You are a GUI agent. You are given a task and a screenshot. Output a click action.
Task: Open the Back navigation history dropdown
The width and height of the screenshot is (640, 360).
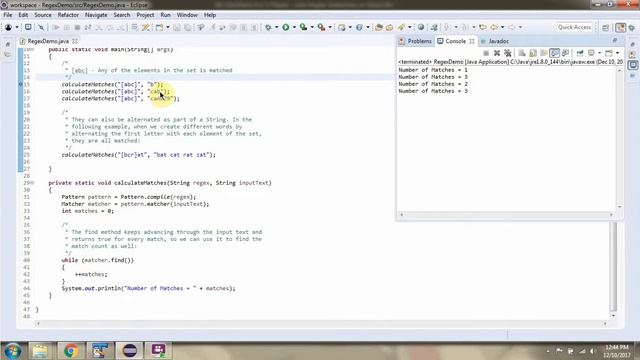coord(502,27)
